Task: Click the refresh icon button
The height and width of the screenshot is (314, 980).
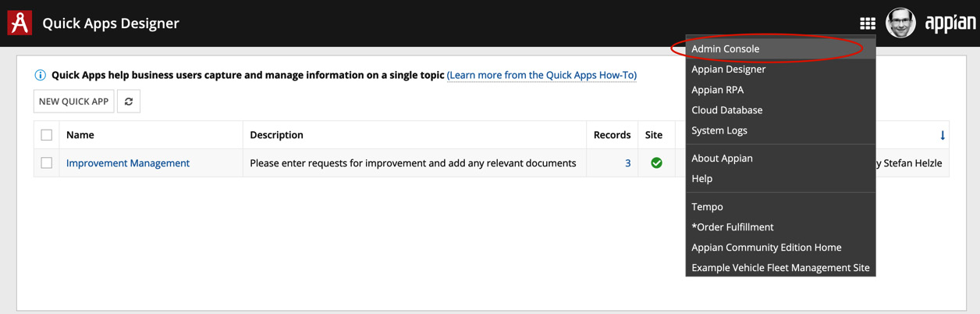Action: 129,102
